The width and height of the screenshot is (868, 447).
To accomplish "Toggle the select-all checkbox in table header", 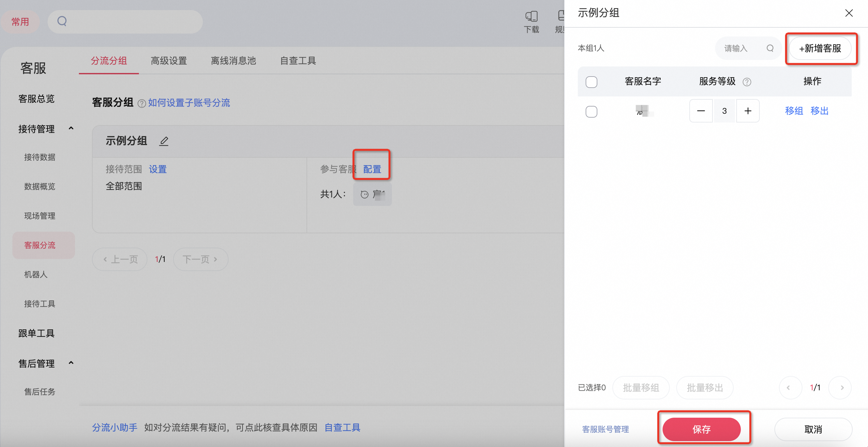I will 591,82.
